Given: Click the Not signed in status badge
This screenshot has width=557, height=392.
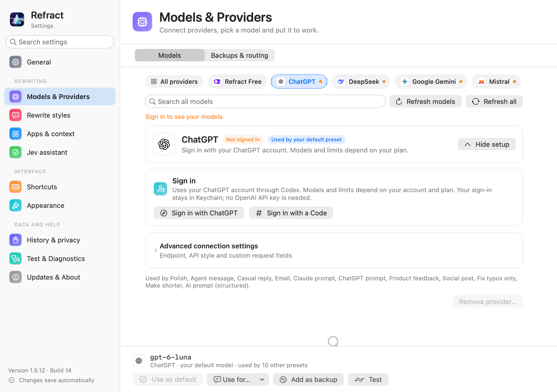Looking at the screenshot, I should pyautogui.click(x=243, y=140).
